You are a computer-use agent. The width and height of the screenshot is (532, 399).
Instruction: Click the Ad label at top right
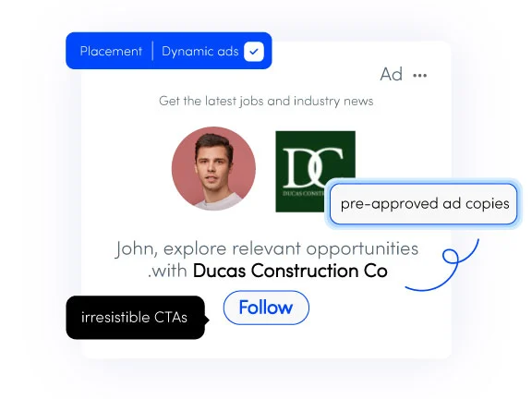pyautogui.click(x=392, y=74)
